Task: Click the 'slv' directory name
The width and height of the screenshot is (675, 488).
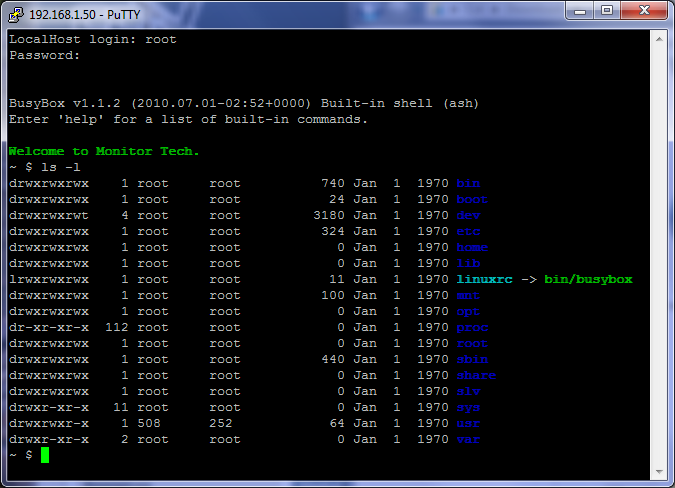Action: 468,392
